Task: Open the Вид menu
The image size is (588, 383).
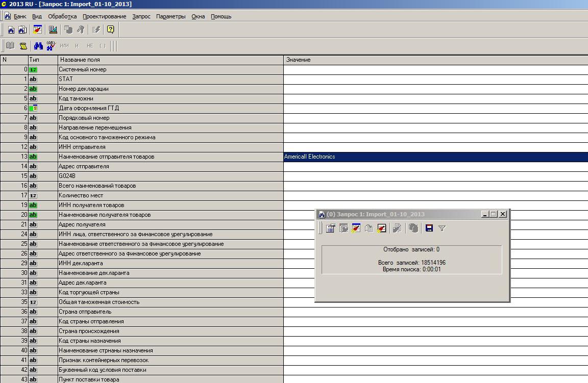Action: click(x=37, y=16)
